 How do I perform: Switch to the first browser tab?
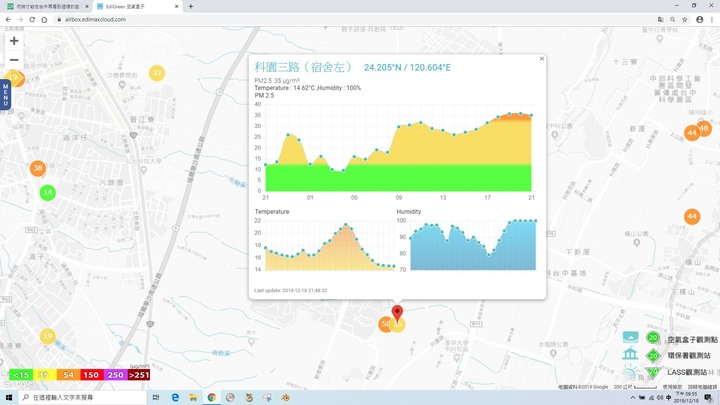(x=47, y=6)
